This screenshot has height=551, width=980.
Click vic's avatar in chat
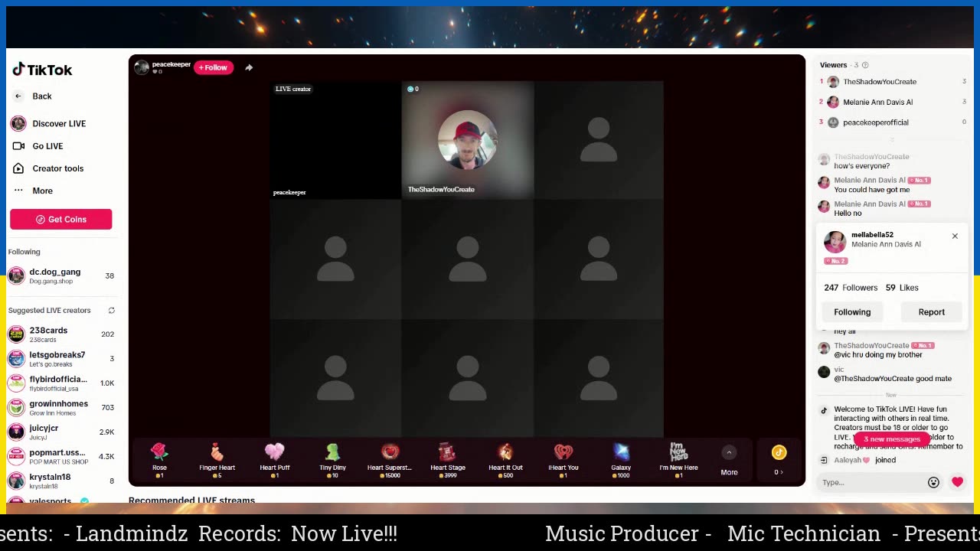click(824, 372)
